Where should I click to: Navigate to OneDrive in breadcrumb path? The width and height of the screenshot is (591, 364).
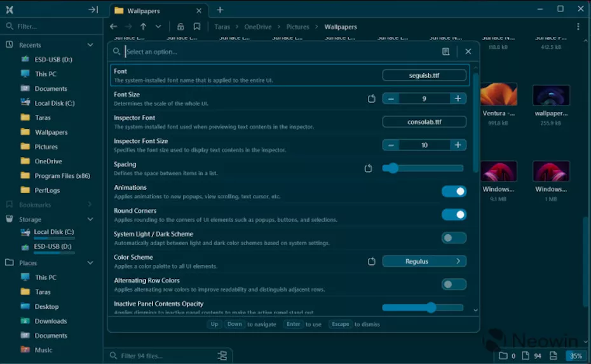point(258,27)
